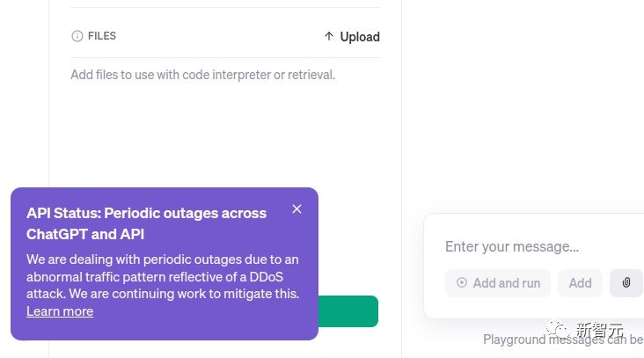Screen dimensions: 644x358
Task: Click the code interpreter or retrieval hint
Action: click(202, 75)
